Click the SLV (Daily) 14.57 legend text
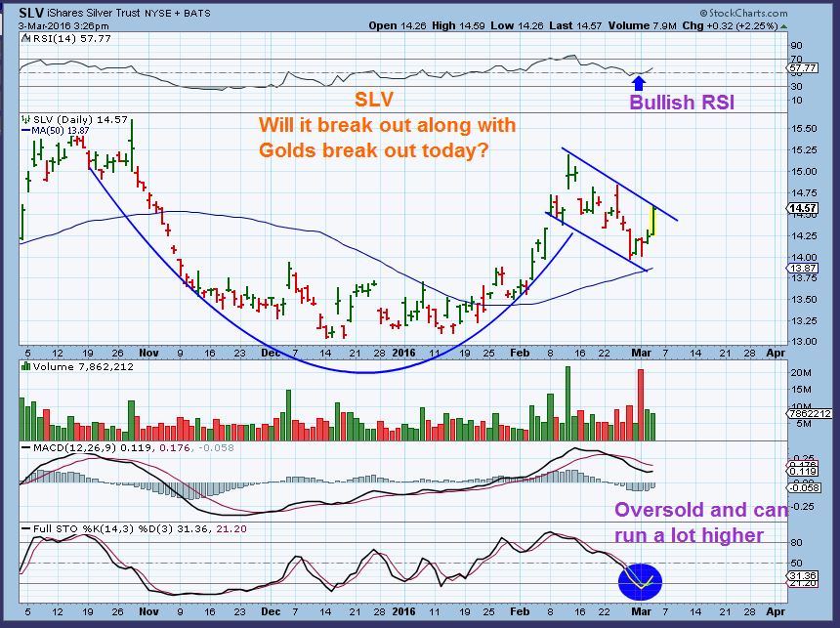 pos(80,119)
